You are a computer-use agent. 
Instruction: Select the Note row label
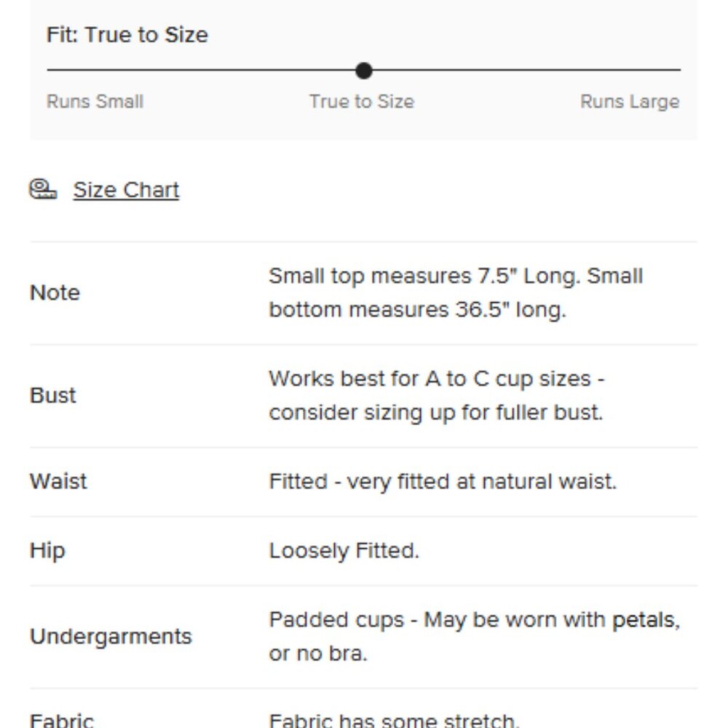click(55, 293)
